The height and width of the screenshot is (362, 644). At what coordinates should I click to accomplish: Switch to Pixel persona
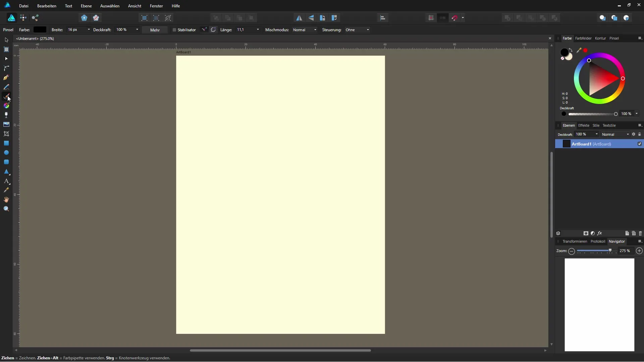point(23,18)
